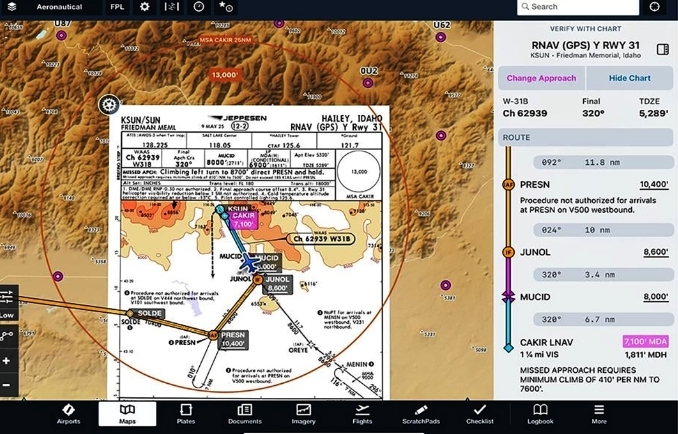This screenshot has width=678, height=434.
Task: Toggle the FPL flight plan editor
Action: coord(117,7)
